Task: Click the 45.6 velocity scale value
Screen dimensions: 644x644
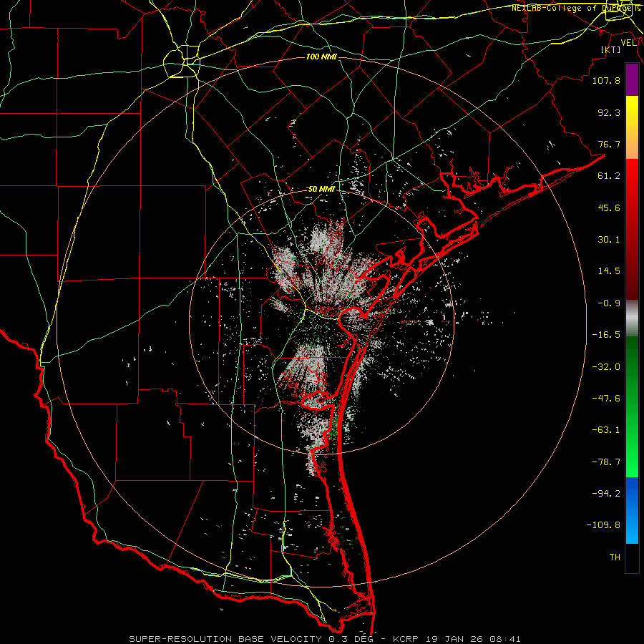Action: [609, 208]
